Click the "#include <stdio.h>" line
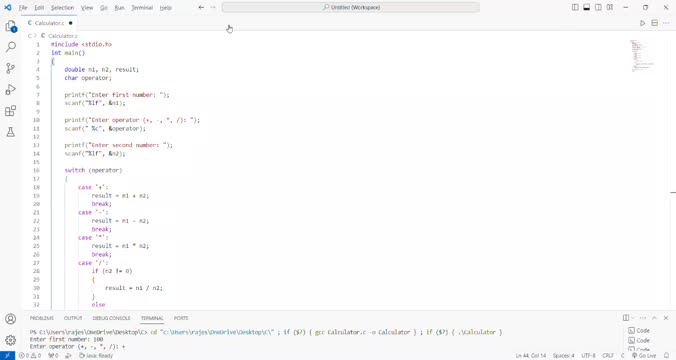Viewport: 676px width, 360px height. tap(81, 44)
